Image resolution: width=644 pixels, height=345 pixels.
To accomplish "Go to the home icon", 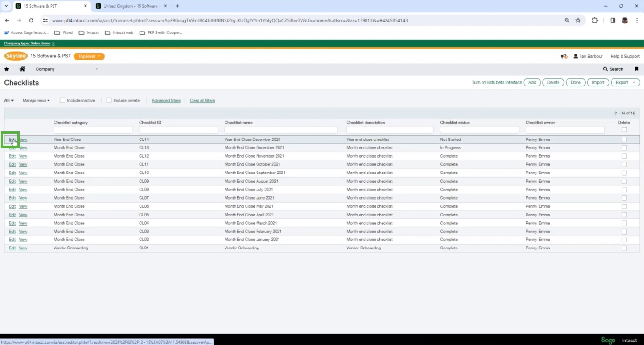I will (x=22, y=69).
